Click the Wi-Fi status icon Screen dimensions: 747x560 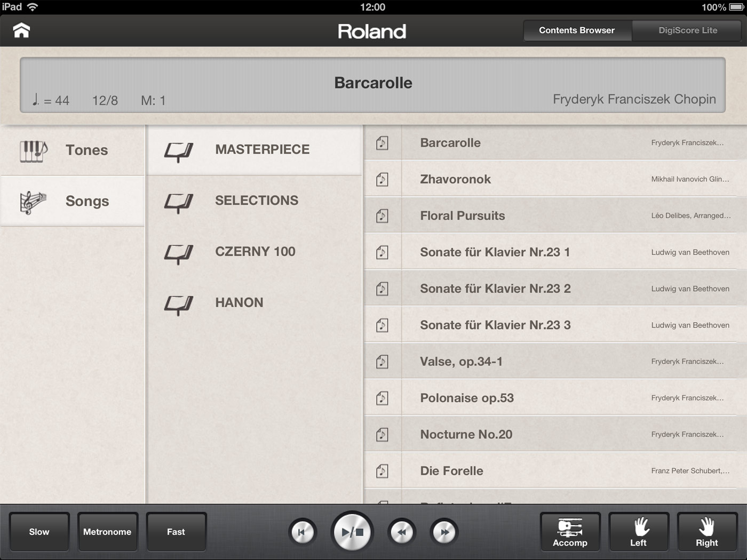[x=33, y=7]
